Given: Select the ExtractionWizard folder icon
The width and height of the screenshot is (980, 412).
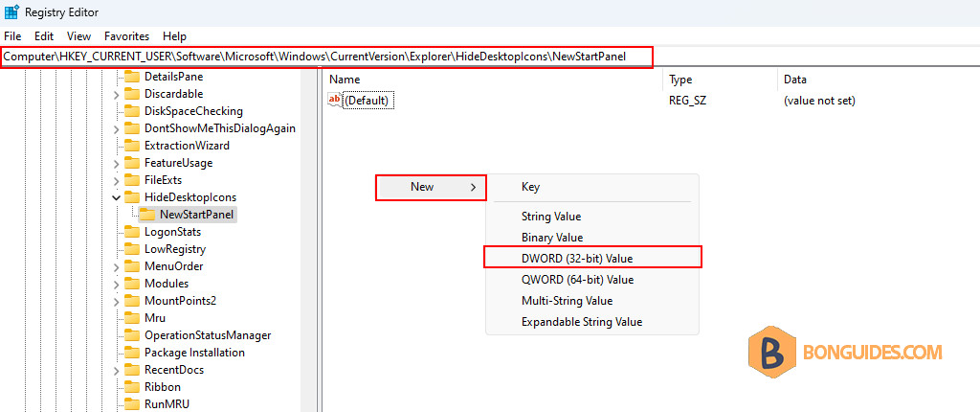Looking at the screenshot, I should (132, 146).
